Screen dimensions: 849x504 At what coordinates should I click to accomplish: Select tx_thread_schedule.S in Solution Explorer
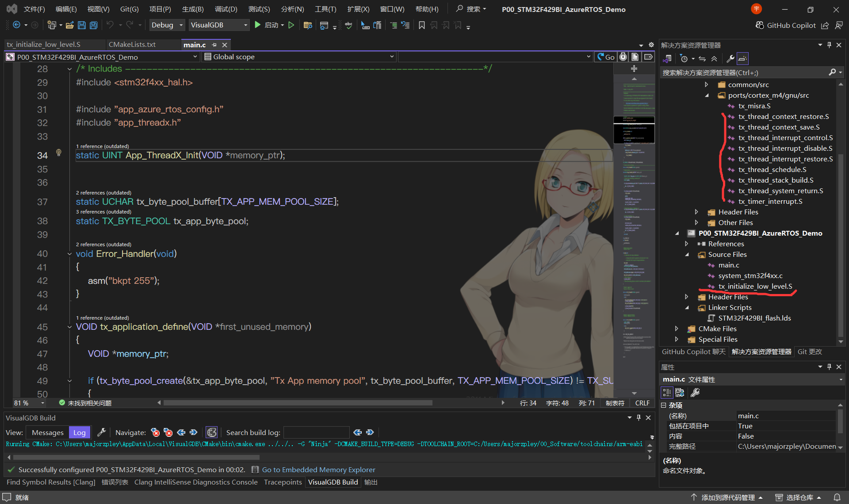click(x=772, y=169)
